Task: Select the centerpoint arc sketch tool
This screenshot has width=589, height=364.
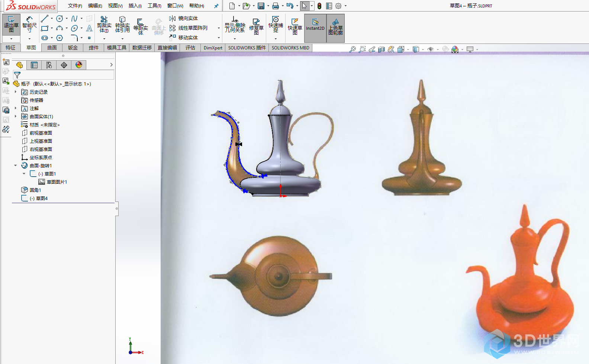Action: [x=59, y=28]
